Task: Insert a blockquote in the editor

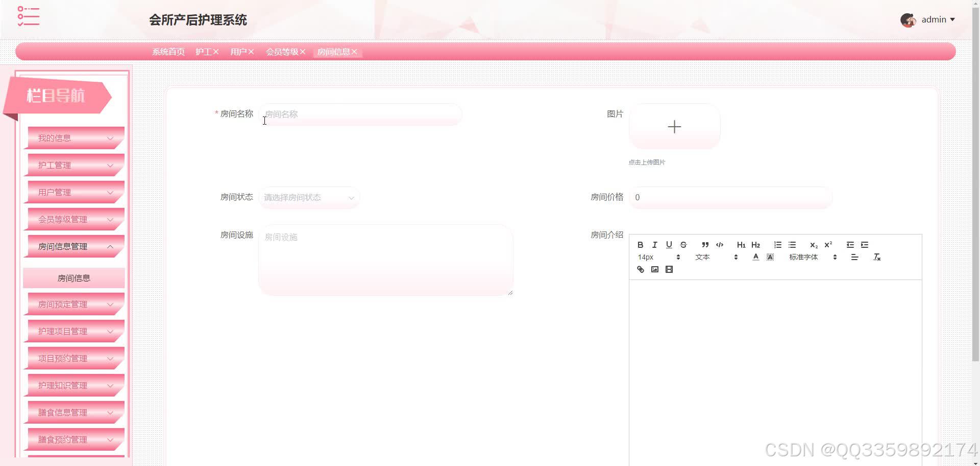Action: click(x=705, y=245)
